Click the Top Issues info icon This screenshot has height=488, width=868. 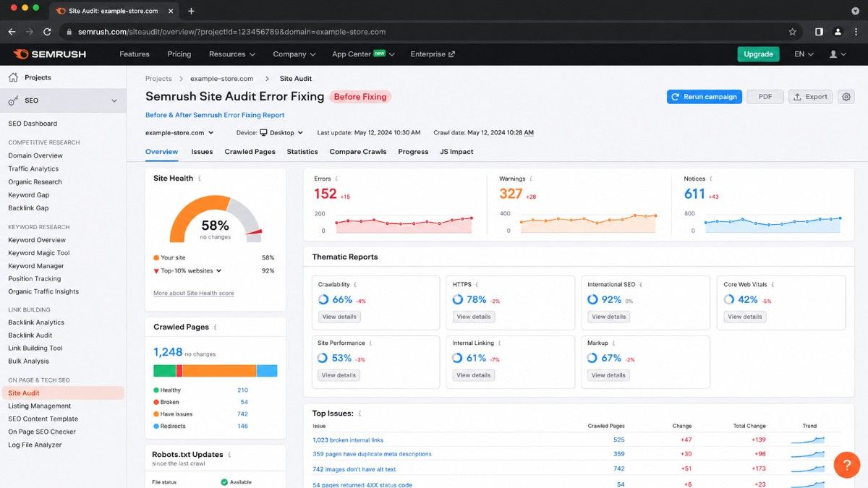pyautogui.click(x=359, y=414)
